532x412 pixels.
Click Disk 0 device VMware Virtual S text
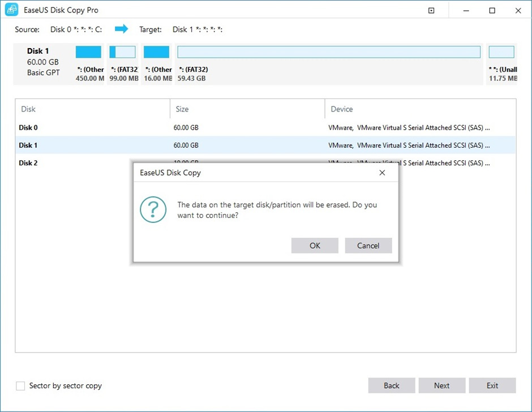(409, 127)
